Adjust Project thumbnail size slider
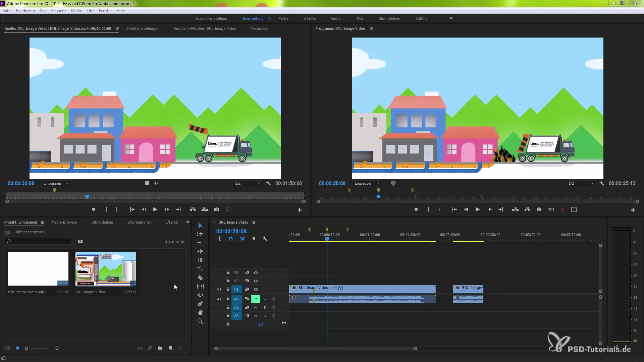Viewport: 644px width, 362px height. click(37, 348)
